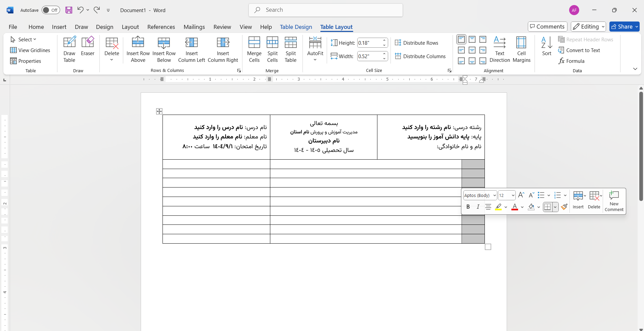Select Align Bottom Right alignment

click(x=483, y=61)
